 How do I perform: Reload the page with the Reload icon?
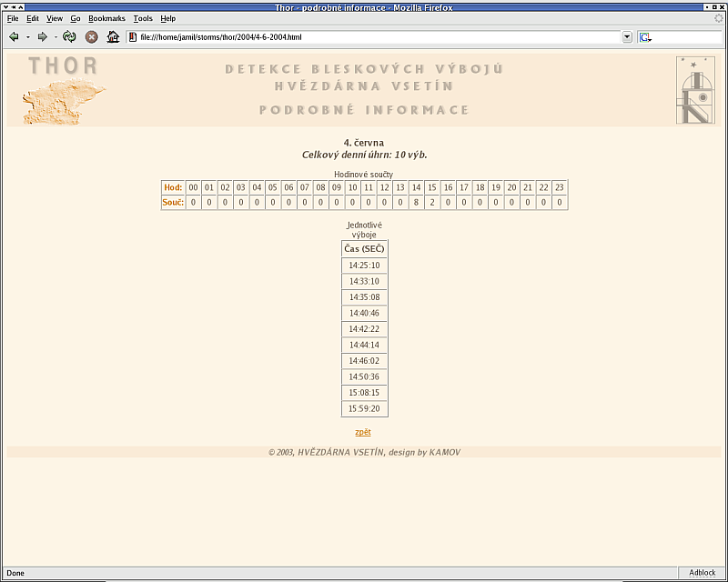pyautogui.click(x=69, y=36)
